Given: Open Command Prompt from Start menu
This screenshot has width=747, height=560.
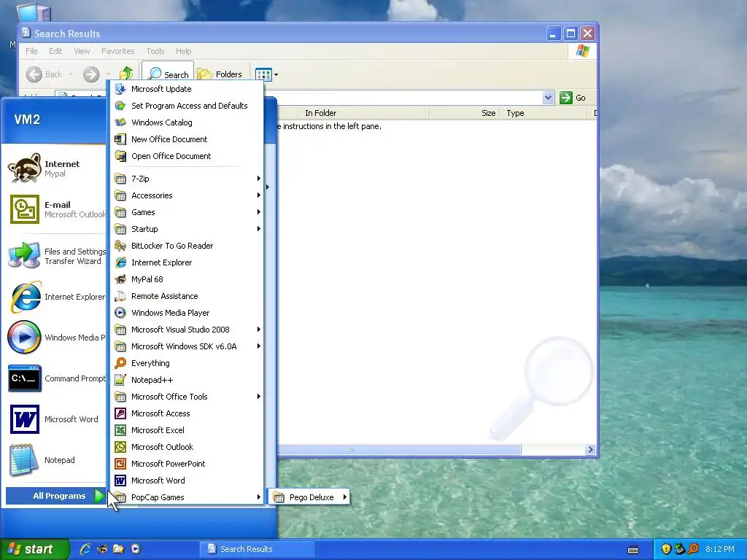Looking at the screenshot, I should pyautogui.click(x=55, y=378).
